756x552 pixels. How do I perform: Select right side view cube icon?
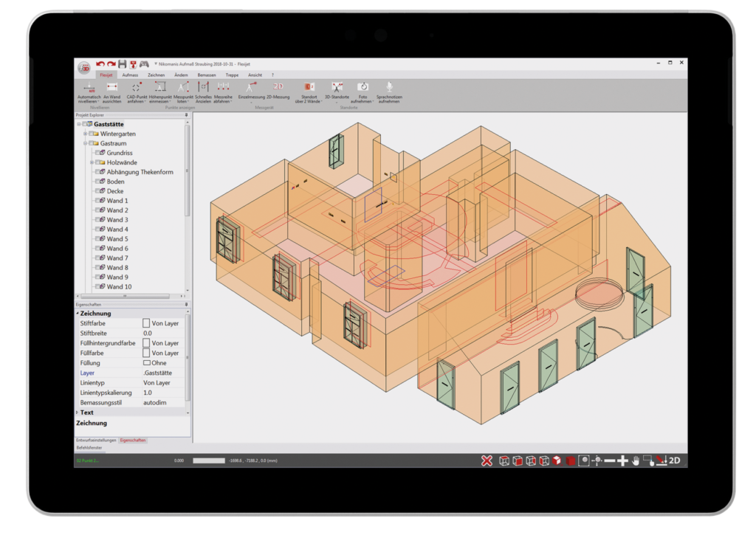(531, 461)
